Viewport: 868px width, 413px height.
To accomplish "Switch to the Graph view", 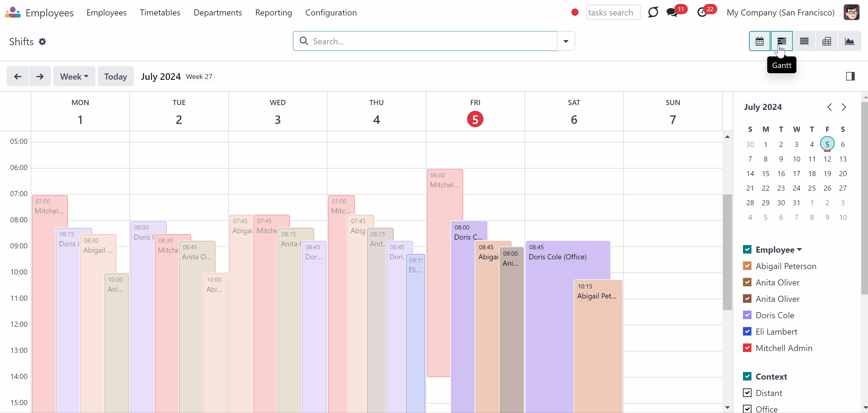I will 849,41.
